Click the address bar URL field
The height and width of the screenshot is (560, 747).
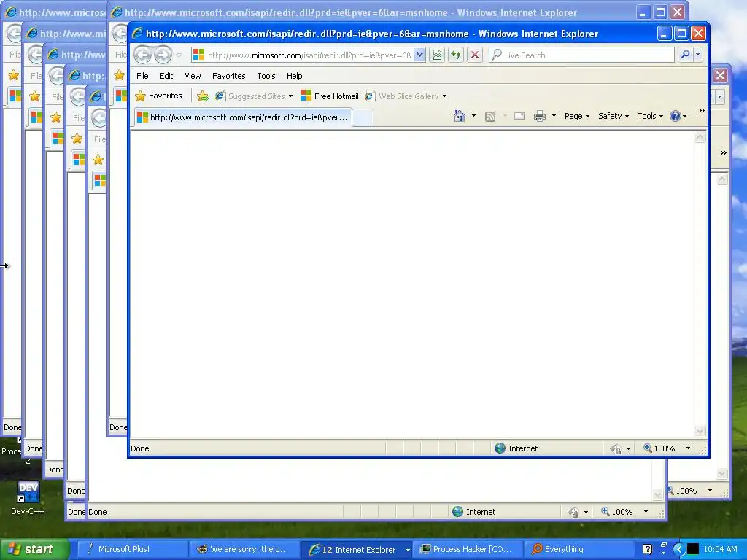[309, 55]
